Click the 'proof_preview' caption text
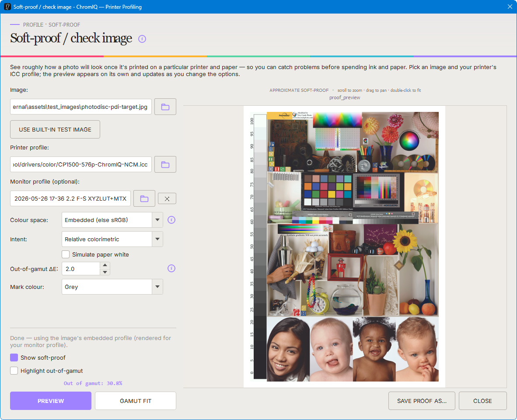This screenshot has height=420, width=517. coord(345,97)
